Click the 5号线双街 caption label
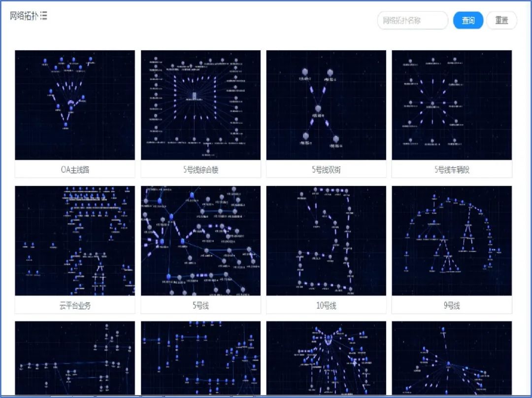 click(x=326, y=170)
